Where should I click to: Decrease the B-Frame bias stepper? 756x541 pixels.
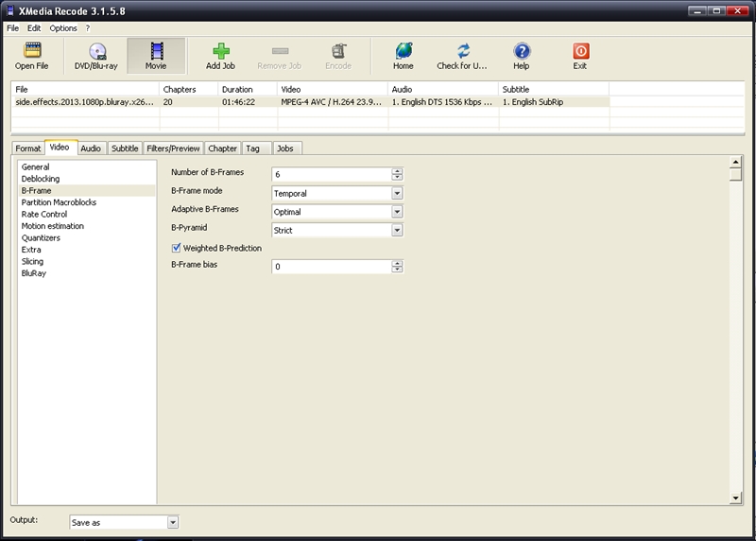pos(397,270)
